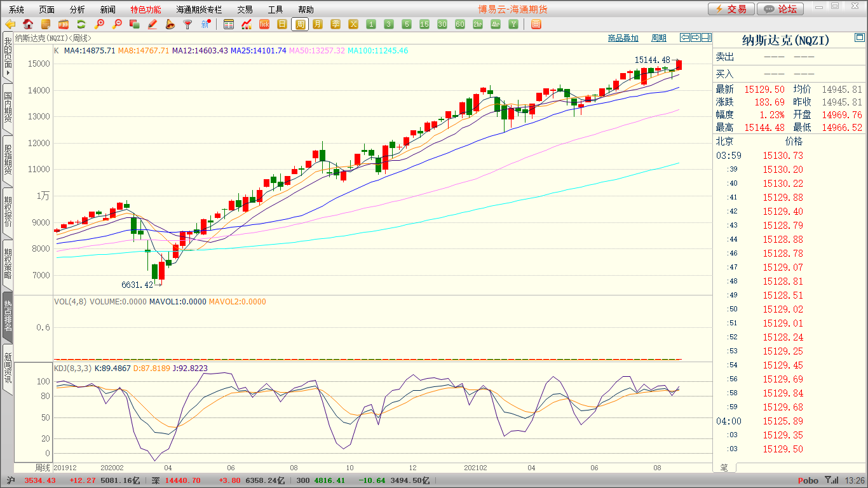Viewport: 868px width, 488px height.
Task: Open the 系统 menu
Action: [17, 10]
